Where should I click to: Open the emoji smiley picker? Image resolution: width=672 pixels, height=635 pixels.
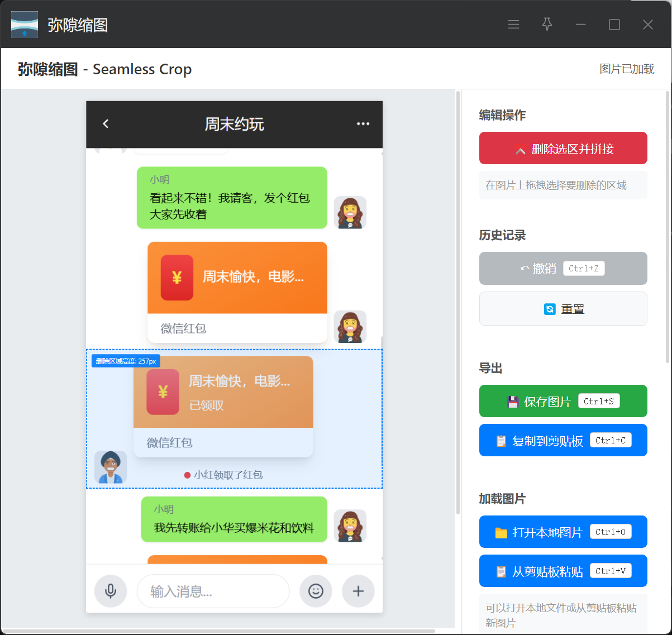tap(316, 591)
